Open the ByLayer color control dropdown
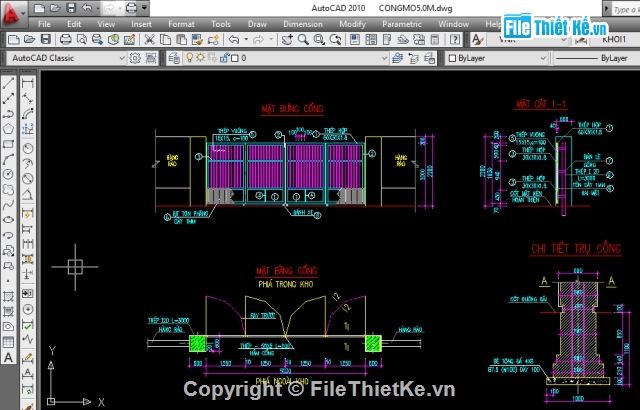Image resolution: width=640 pixels, height=410 pixels. [x=496, y=58]
